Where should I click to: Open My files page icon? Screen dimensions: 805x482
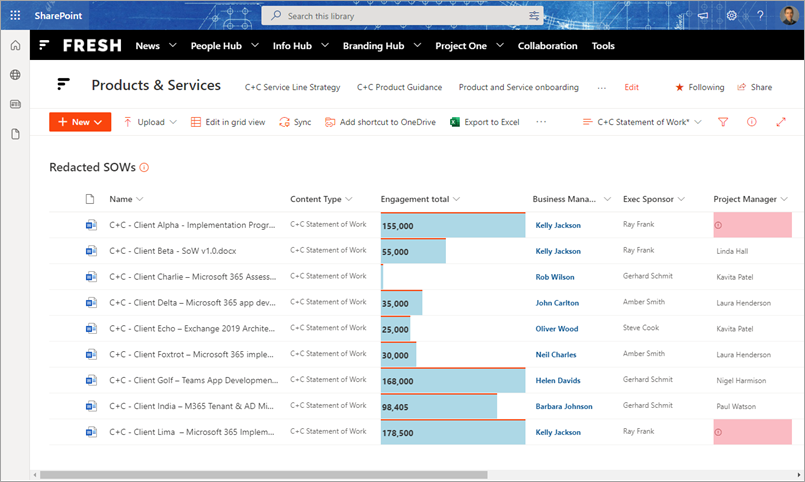[15, 134]
